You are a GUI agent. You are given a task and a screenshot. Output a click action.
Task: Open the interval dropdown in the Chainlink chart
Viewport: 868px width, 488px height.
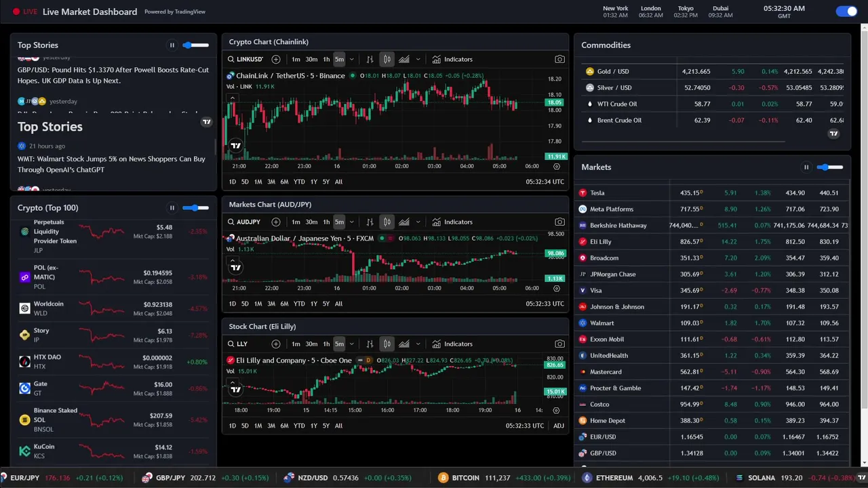(x=351, y=60)
